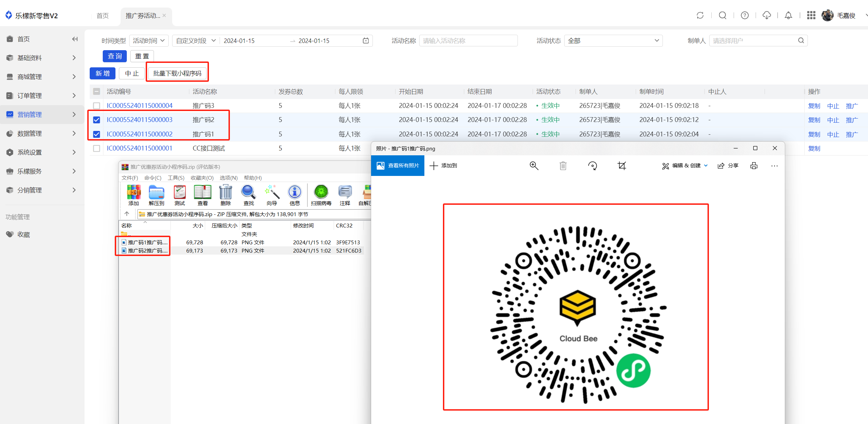
Task: Click the WinRAR 查看 icon
Action: (x=203, y=196)
